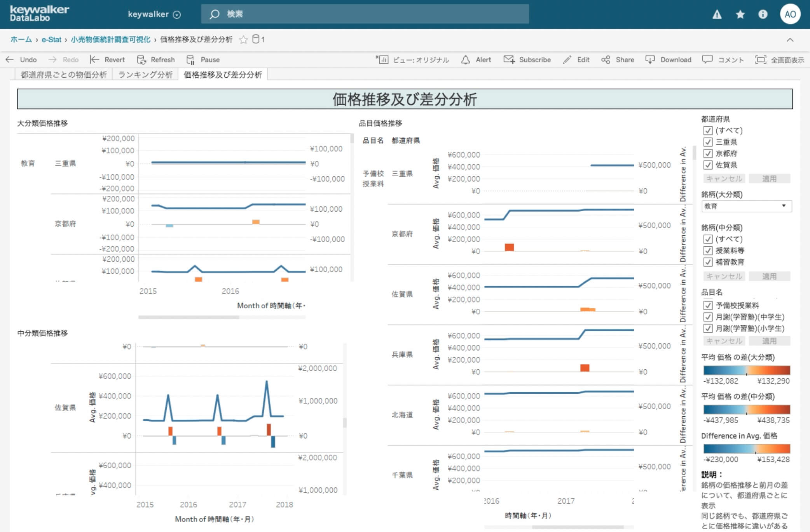Click the Undo arrow icon

tap(10, 59)
